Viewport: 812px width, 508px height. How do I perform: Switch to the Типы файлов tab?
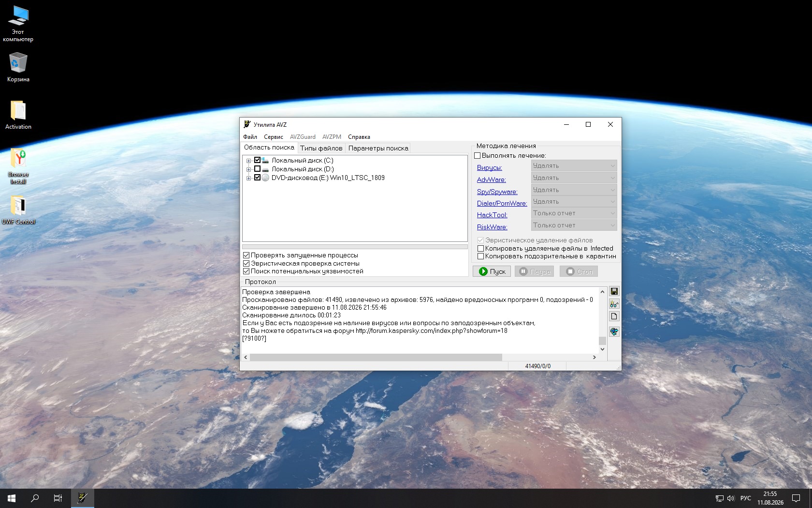coord(321,148)
